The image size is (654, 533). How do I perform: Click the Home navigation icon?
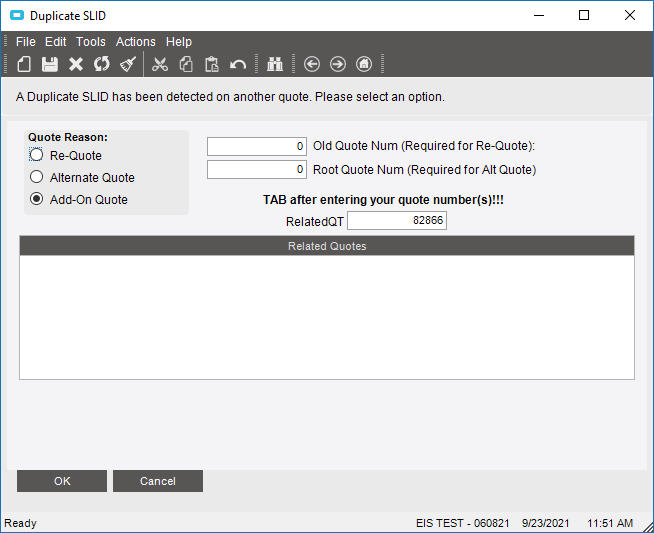point(364,64)
